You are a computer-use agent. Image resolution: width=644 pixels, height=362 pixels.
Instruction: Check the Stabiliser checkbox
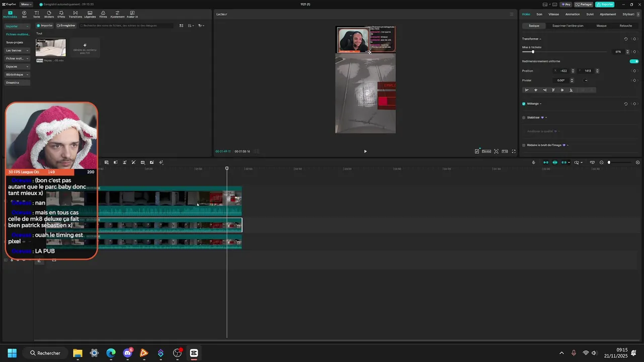coord(524,118)
